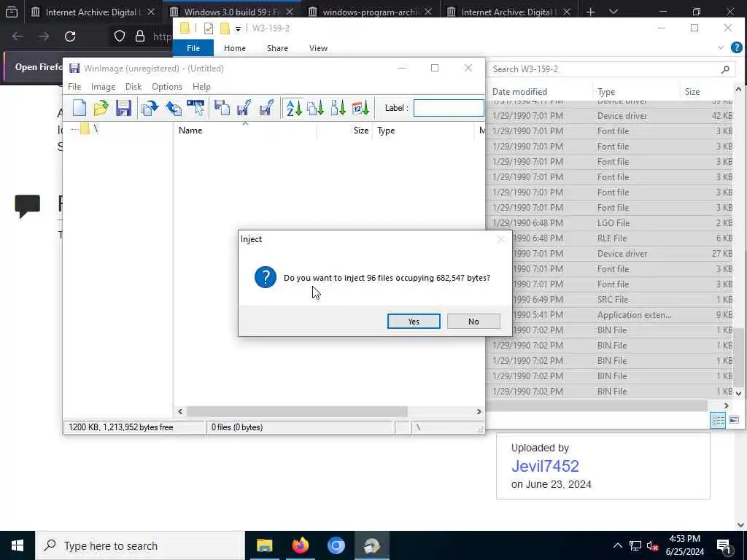Select the LGO File row in Explorer
747x560 pixels.
pyautogui.click(x=611, y=223)
